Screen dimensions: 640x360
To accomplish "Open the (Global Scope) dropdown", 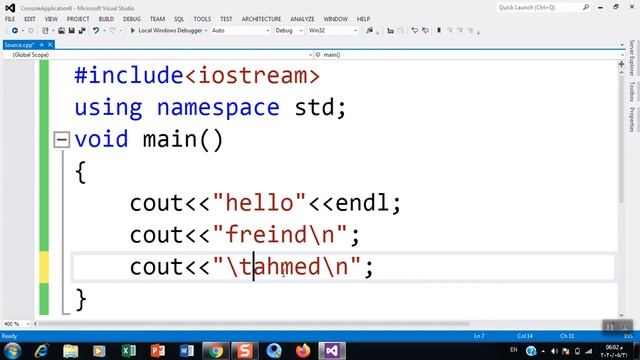I will 158,55.
